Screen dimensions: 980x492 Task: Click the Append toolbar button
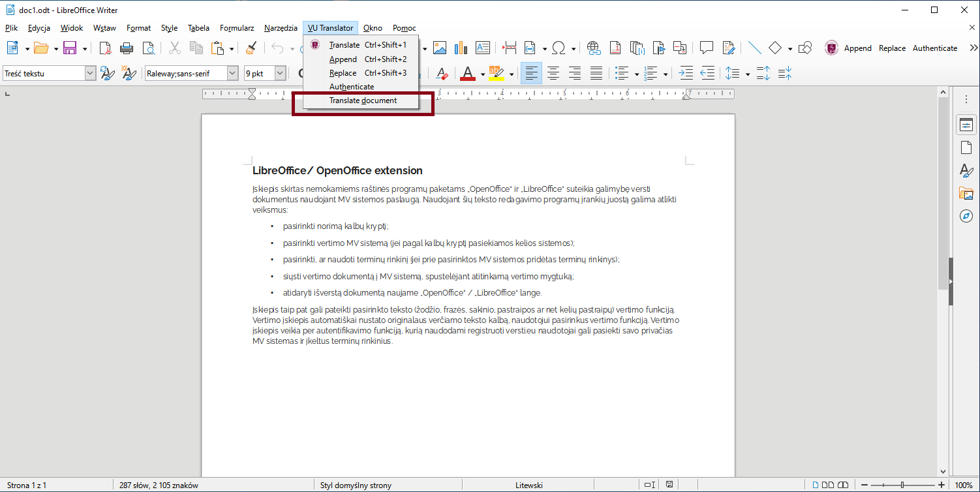pos(858,48)
